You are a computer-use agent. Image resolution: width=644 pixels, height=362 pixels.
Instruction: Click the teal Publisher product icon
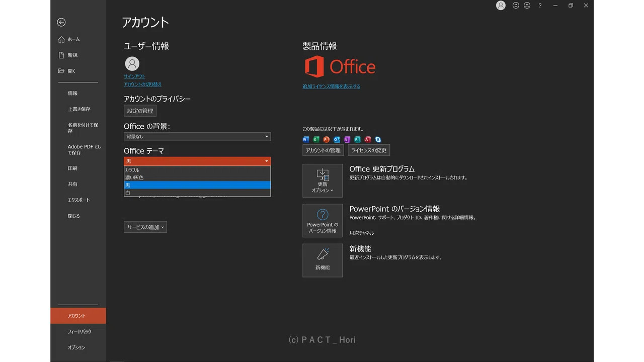click(357, 139)
